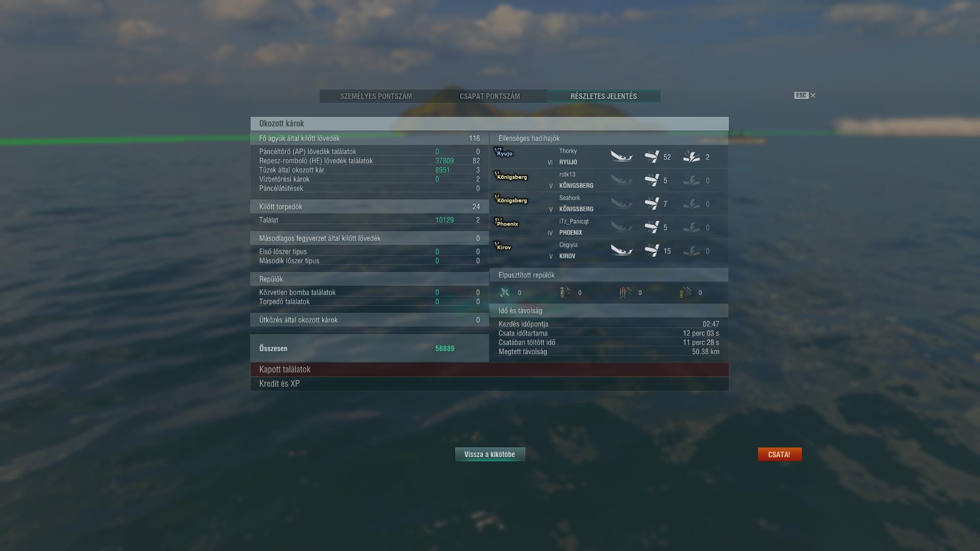Click the sunk ship icon for Thorky
Screen dimensions: 980x551
(622, 157)
